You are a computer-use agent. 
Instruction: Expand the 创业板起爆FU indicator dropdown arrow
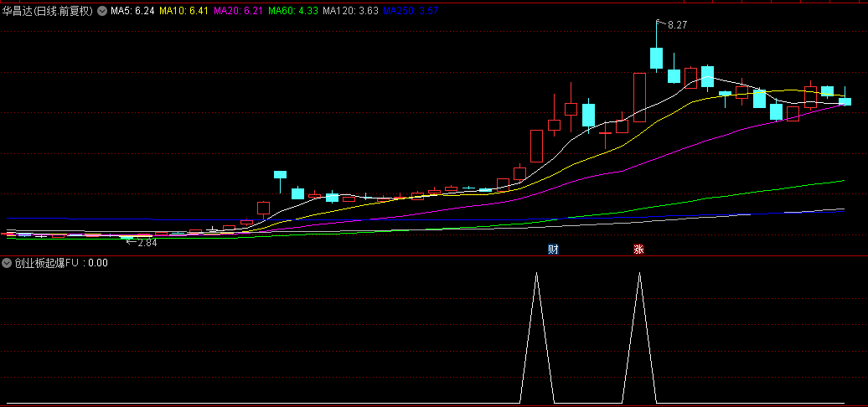point(6,263)
